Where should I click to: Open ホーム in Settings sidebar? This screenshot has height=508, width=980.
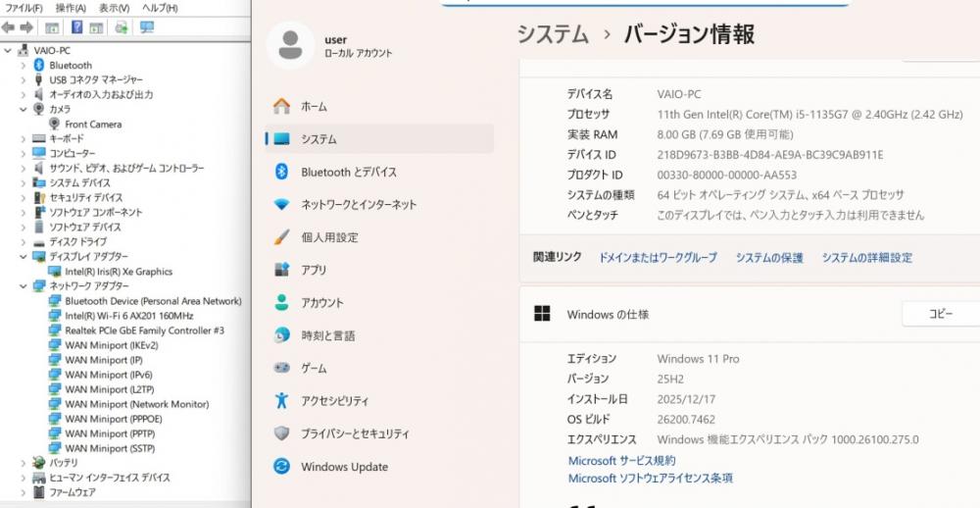(378, 106)
